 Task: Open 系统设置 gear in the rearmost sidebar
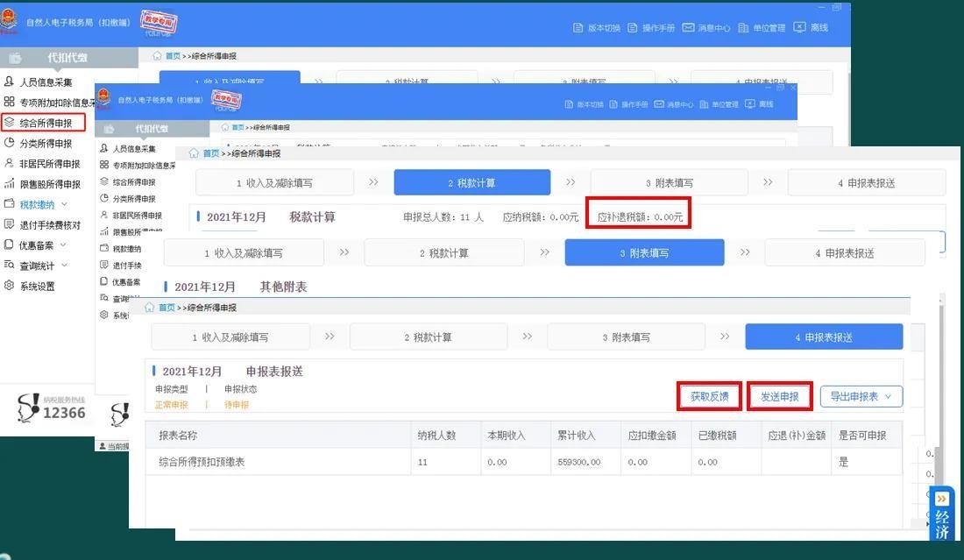(37, 286)
